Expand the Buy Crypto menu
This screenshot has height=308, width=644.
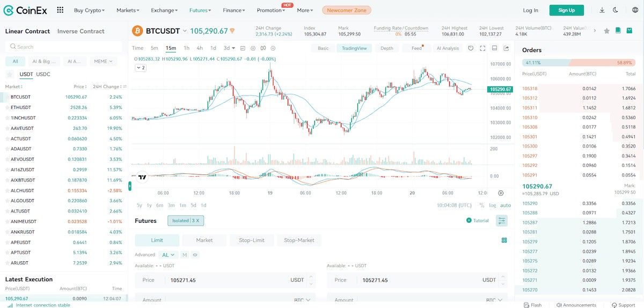click(x=89, y=10)
